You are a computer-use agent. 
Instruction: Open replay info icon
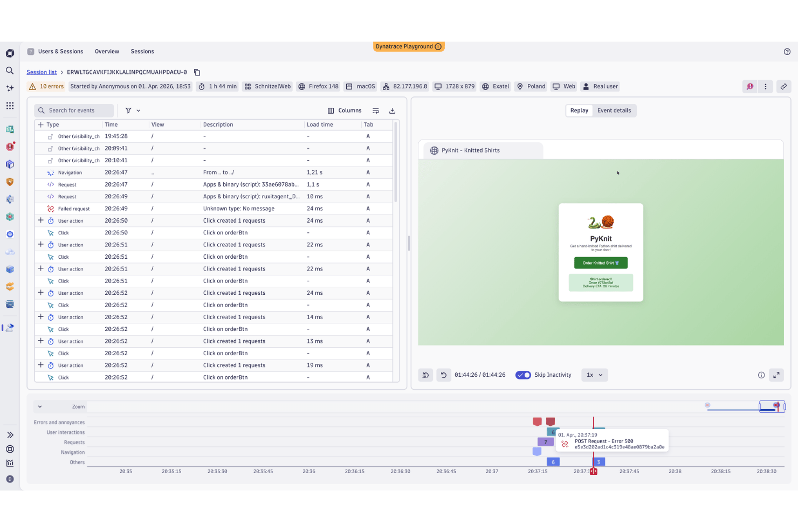coord(761,375)
